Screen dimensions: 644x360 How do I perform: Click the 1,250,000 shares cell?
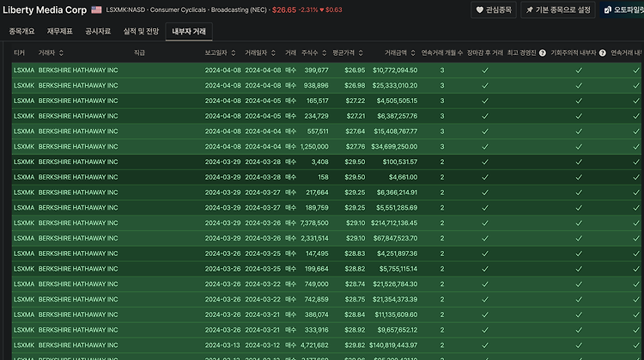tap(314, 146)
